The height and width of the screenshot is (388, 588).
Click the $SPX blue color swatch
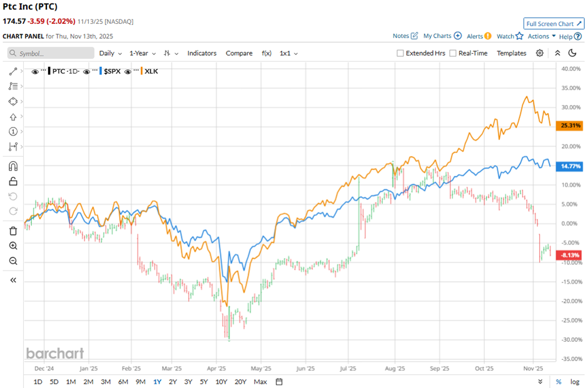[101, 71]
